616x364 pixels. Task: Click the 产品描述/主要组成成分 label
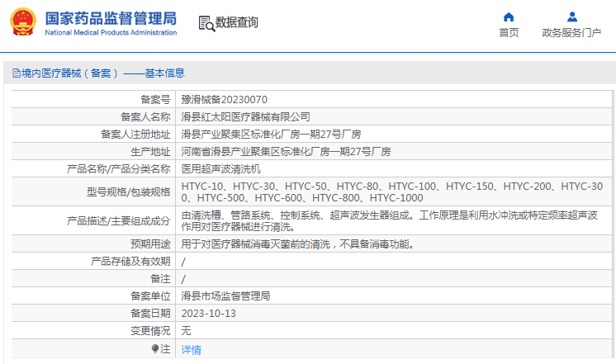119,220
